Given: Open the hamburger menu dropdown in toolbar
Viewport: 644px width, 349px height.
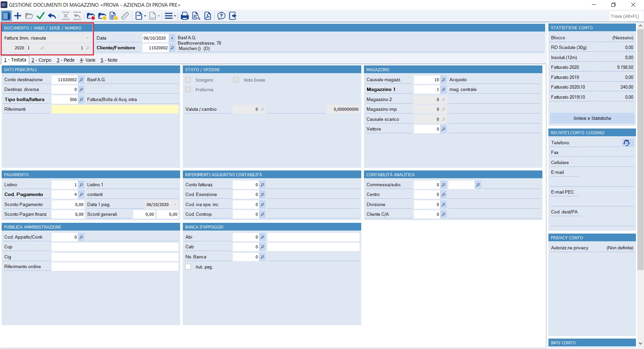Looking at the screenshot, I should [174, 16].
